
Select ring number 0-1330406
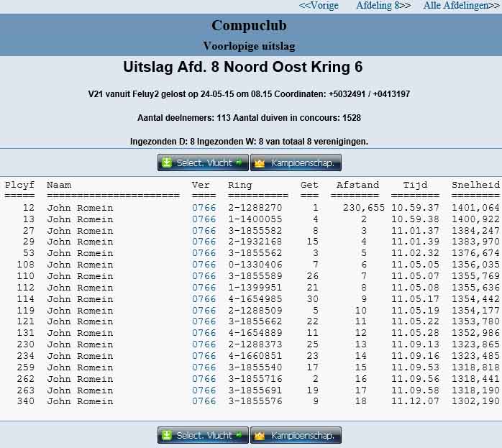pos(255,265)
